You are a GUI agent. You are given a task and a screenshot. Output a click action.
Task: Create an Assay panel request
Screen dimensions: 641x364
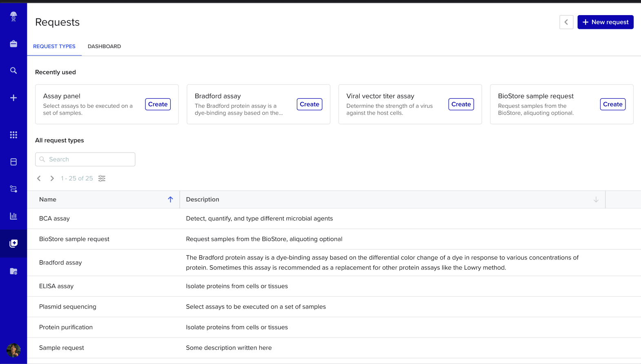158,104
